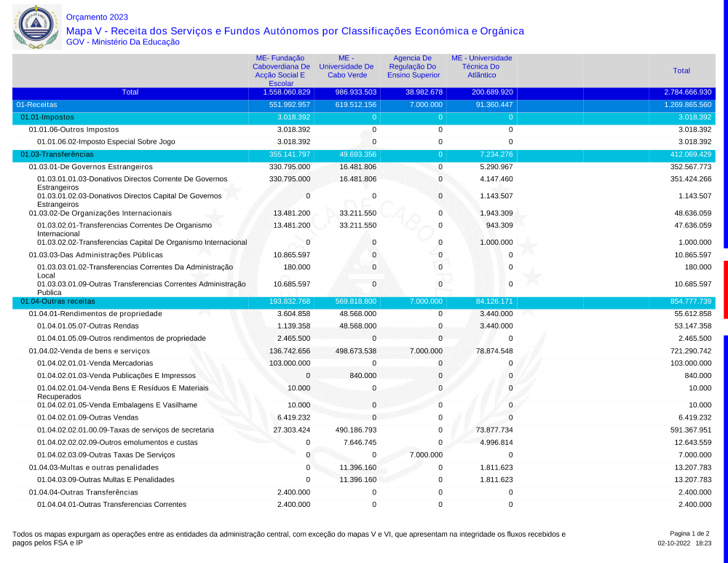Click the 'ME - Universidade Técnica Do Atlântico' header
The height and width of the screenshot is (563, 728).
(481, 66)
